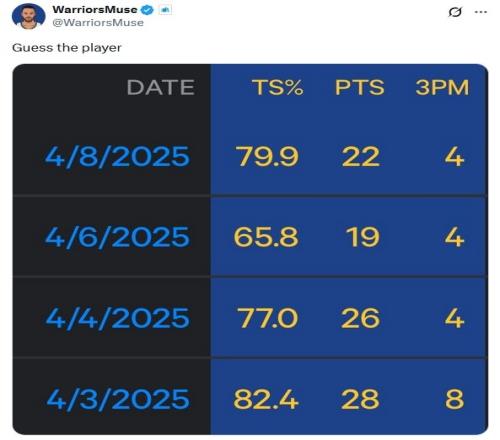Click the 28 points value
This screenshot has width=500, height=440.
(360, 399)
